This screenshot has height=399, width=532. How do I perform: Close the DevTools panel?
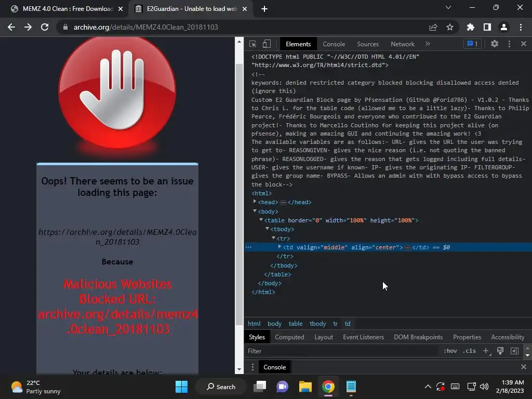pos(524,44)
